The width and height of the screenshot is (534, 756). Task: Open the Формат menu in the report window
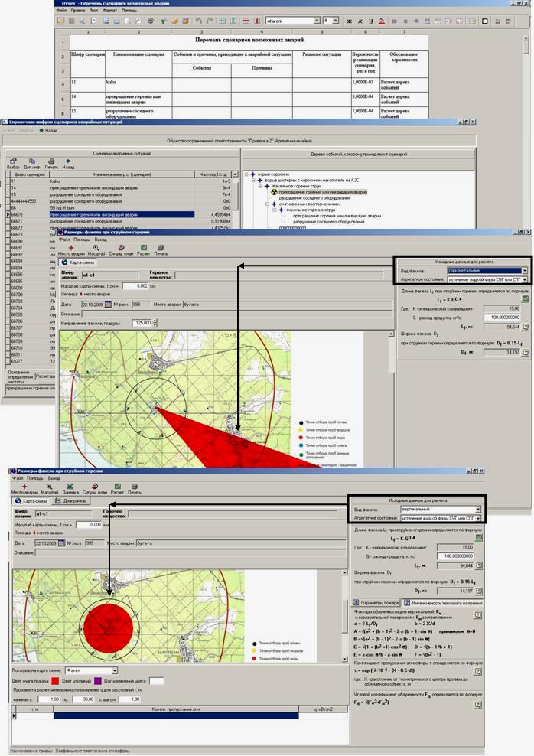point(109,12)
